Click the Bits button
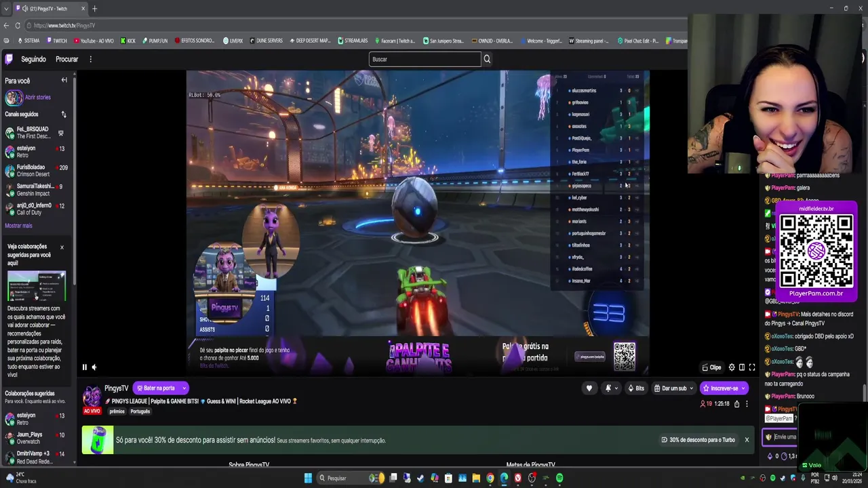The image size is (868, 488). click(636, 388)
